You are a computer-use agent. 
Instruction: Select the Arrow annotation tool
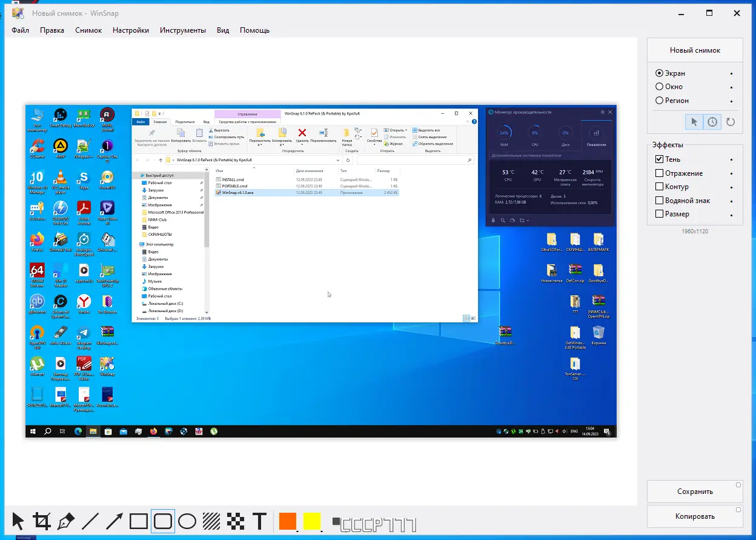114,521
